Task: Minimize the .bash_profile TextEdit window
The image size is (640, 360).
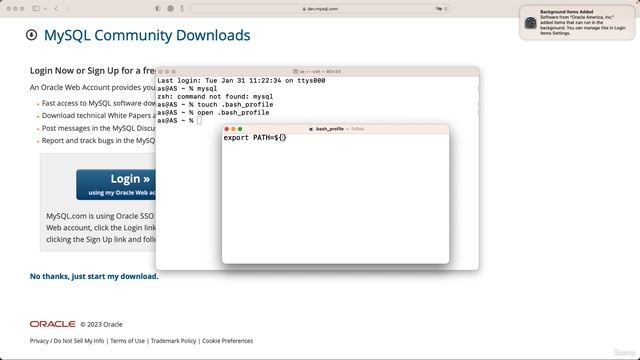Action: 233,129
